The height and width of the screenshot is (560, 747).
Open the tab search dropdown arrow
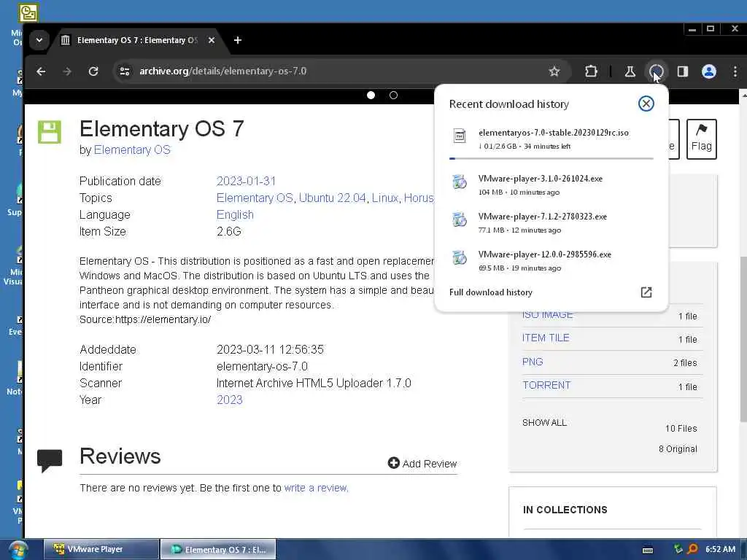pyautogui.click(x=39, y=40)
